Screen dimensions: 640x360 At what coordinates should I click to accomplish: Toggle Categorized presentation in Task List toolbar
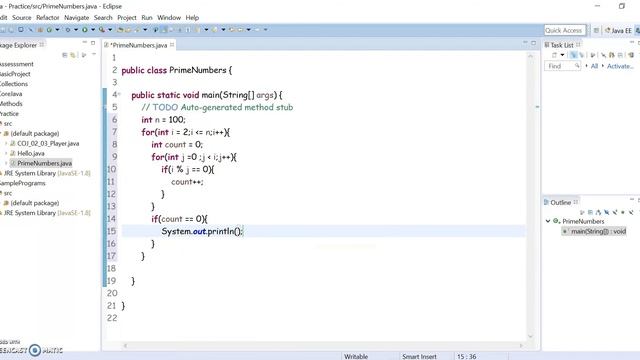pos(573,55)
